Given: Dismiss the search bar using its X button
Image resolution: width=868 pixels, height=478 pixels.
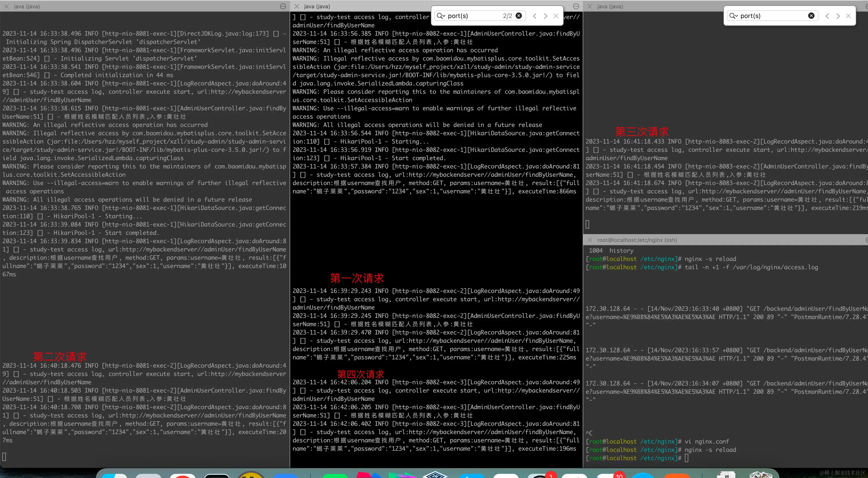Looking at the screenshot, I should point(556,15).
